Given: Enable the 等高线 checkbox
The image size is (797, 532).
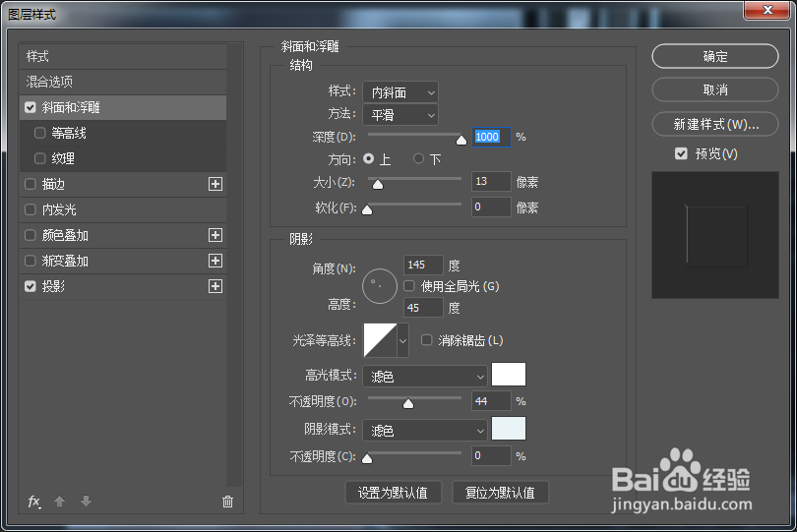Looking at the screenshot, I should [40, 133].
